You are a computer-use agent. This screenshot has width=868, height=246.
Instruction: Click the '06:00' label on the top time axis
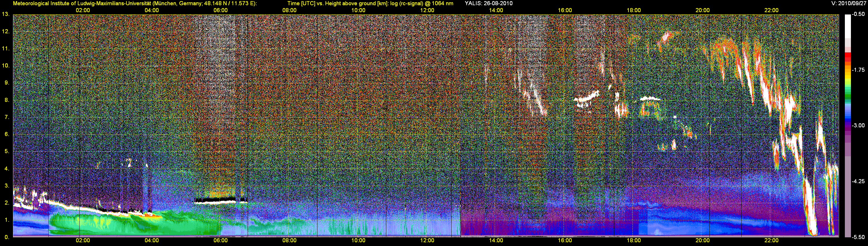(x=220, y=10)
